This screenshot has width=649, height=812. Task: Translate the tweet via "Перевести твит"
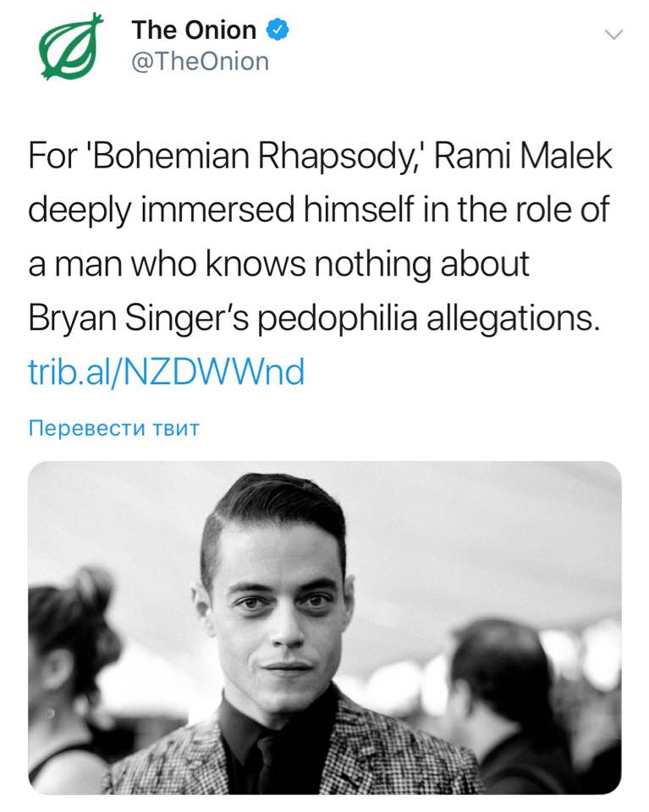114,427
